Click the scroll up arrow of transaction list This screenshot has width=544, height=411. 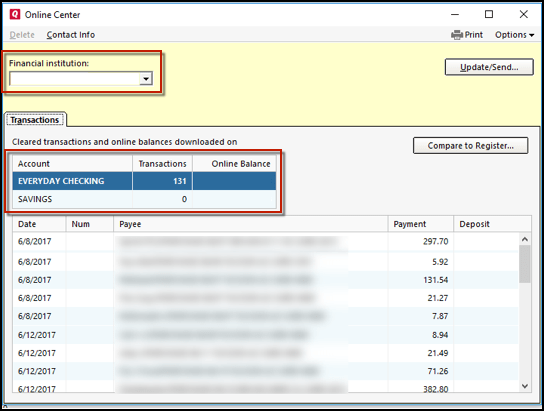(x=525, y=239)
